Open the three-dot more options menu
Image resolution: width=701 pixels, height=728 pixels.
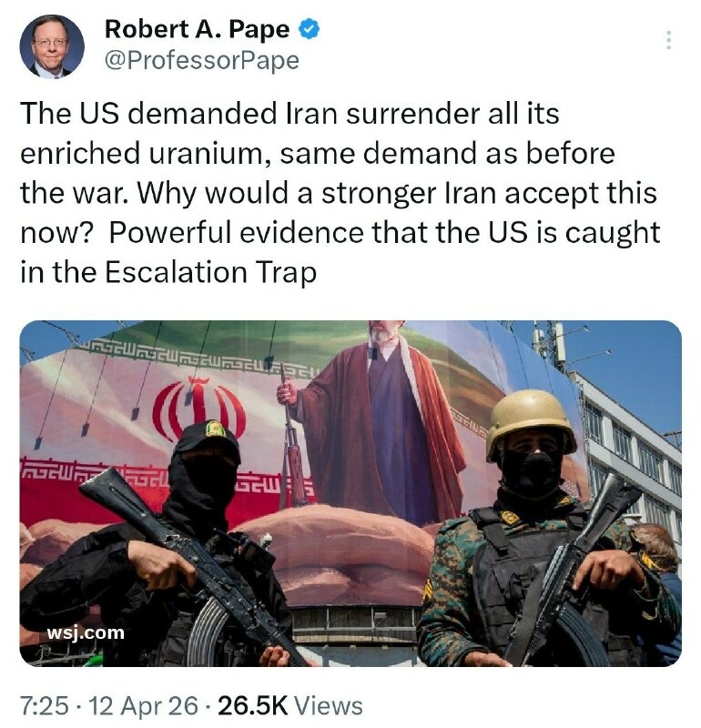[x=668, y=40]
